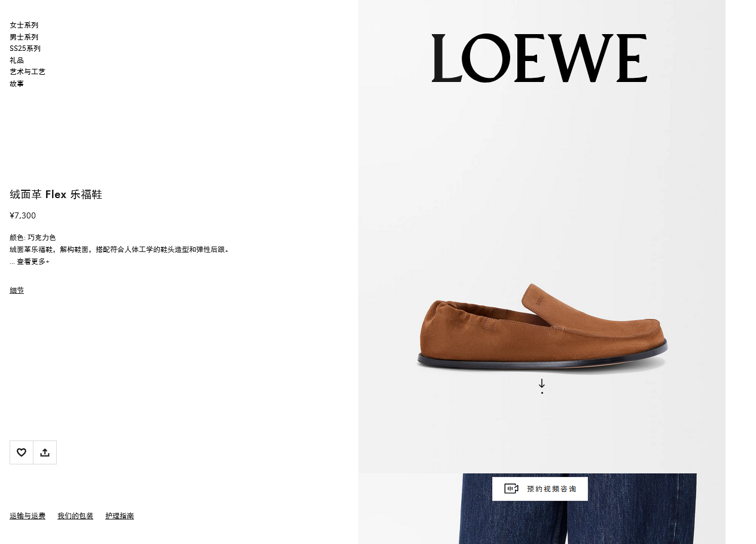Open the SS25系列 menu item
The height and width of the screenshot is (544, 756).
coord(25,48)
